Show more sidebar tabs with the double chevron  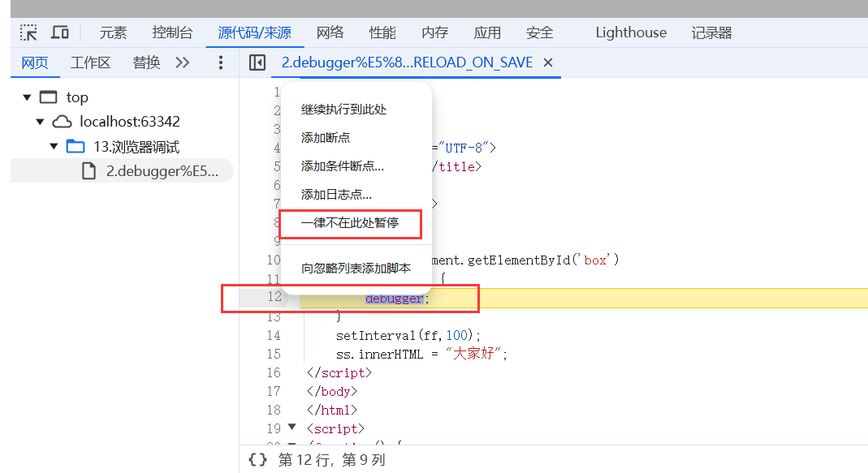coord(183,62)
